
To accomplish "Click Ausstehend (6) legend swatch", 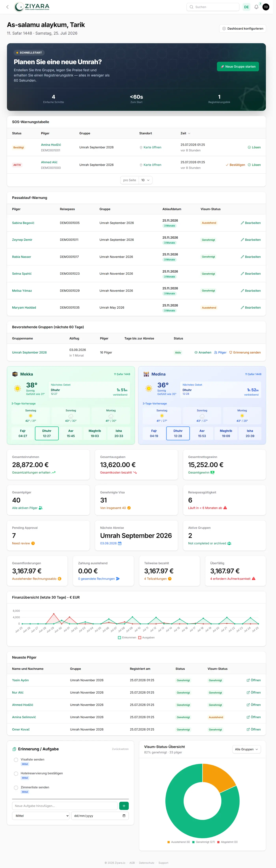I will coord(168,842).
